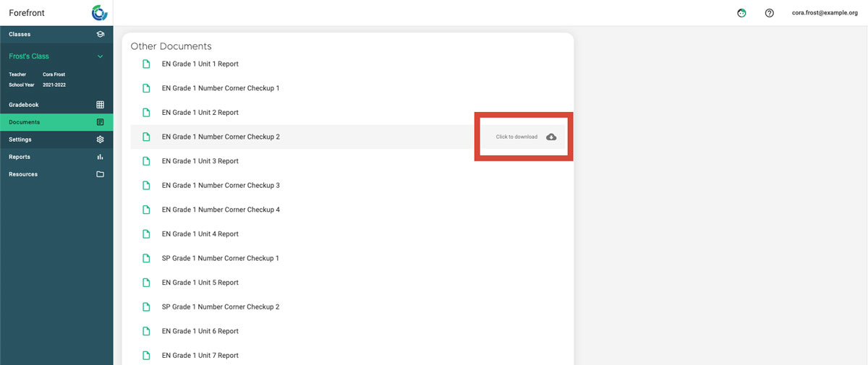Click the Documents sidebar icon
The image size is (868, 365).
pos(100,122)
